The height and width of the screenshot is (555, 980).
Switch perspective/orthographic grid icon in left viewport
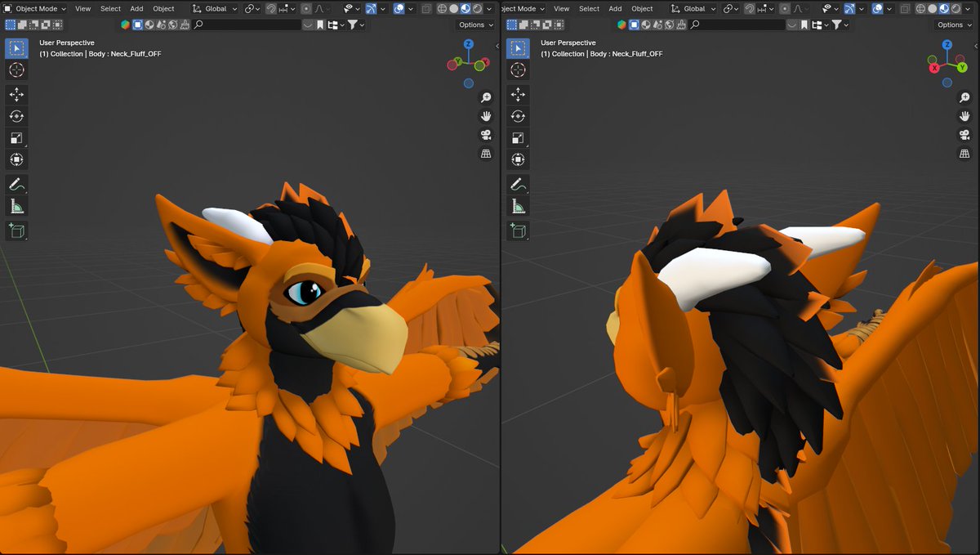tap(486, 154)
